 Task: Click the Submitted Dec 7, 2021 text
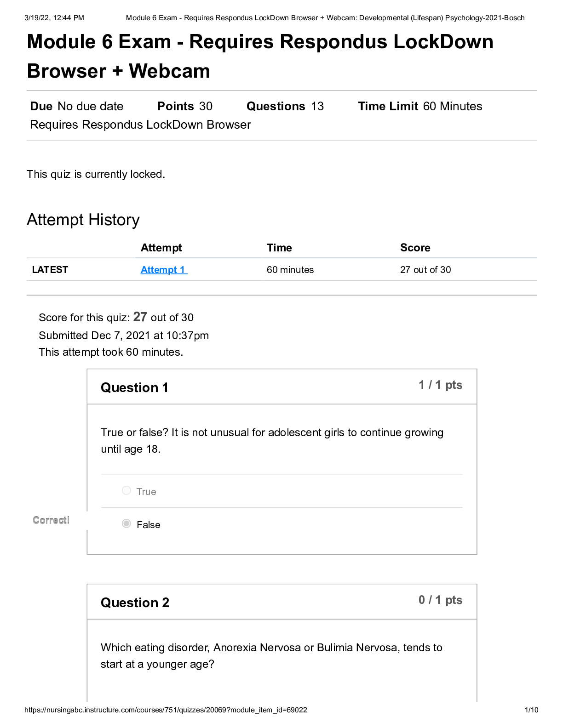[124, 336]
